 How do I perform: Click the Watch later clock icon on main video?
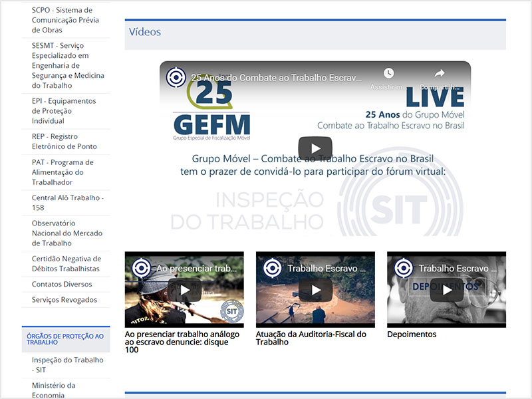(389, 73)
